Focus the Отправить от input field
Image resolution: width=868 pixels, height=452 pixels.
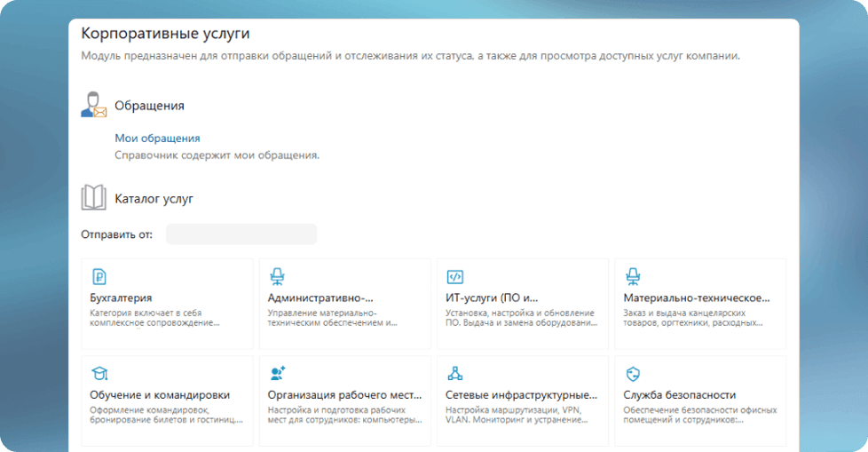[x=241, y=234]
